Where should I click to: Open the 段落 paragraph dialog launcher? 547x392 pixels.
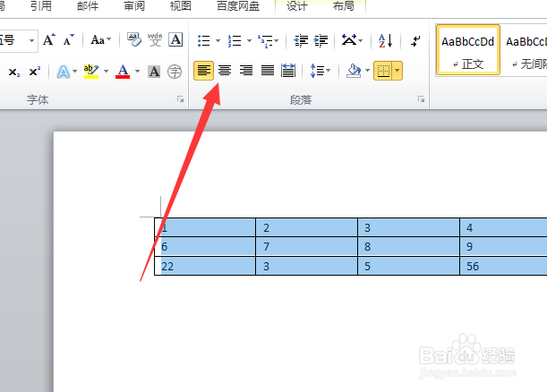[x=421, y=99]
